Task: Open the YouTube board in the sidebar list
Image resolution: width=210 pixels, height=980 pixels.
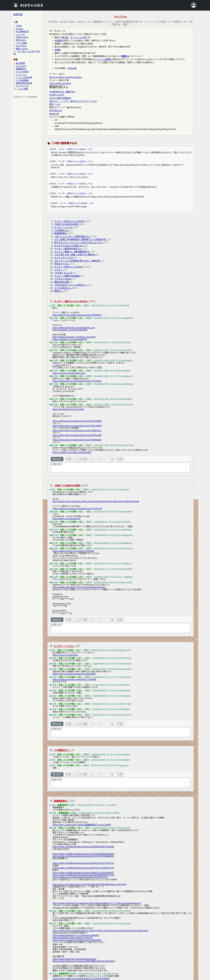Action: (19, 29)
